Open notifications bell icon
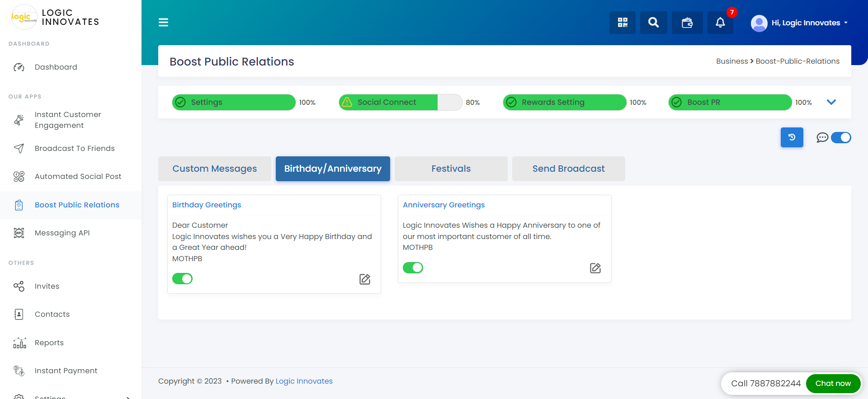Image resolution: width=868 pixels, height=399 pixels. tap(720, 23)
